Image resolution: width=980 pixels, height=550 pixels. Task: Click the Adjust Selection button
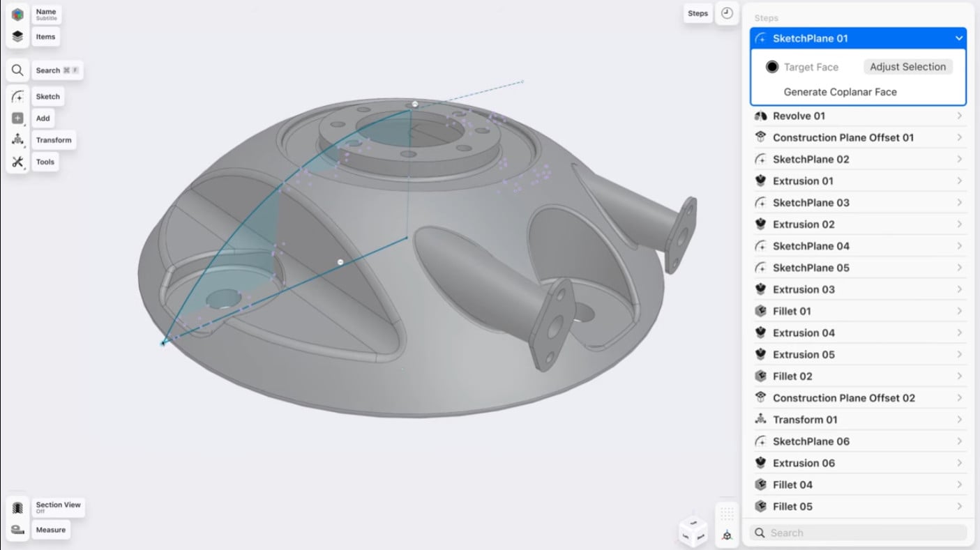pyautogui.click(x=907, y=67)
